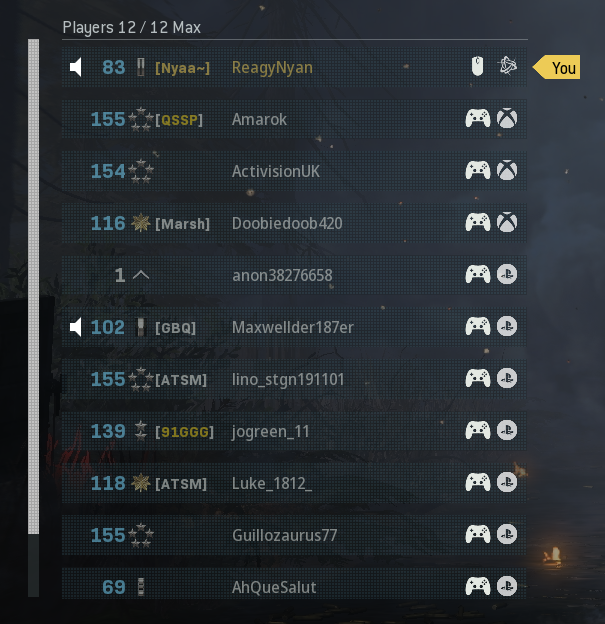Image resolution: width=605 pixels, height=624 pixels.
Task: Click the Xbox platform icon beside Amarok
Action: point(507,119)
